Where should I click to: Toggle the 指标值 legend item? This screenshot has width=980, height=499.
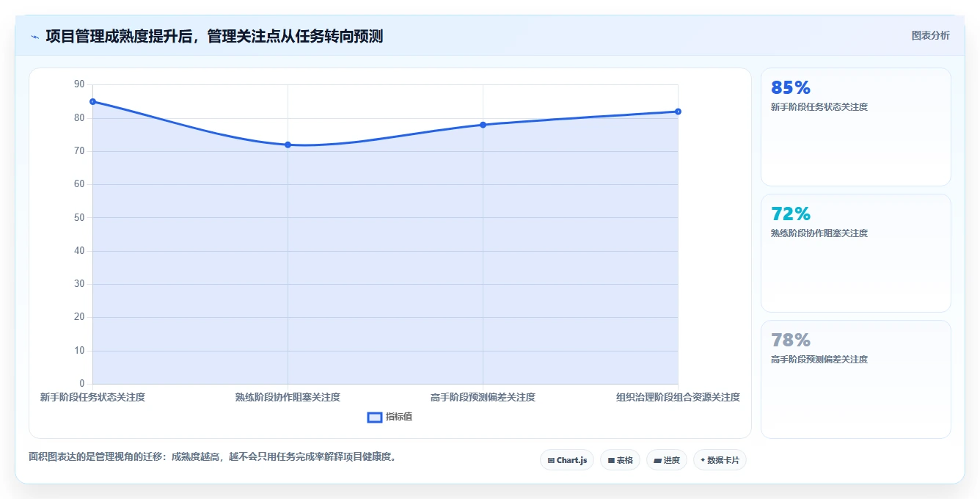390,417
